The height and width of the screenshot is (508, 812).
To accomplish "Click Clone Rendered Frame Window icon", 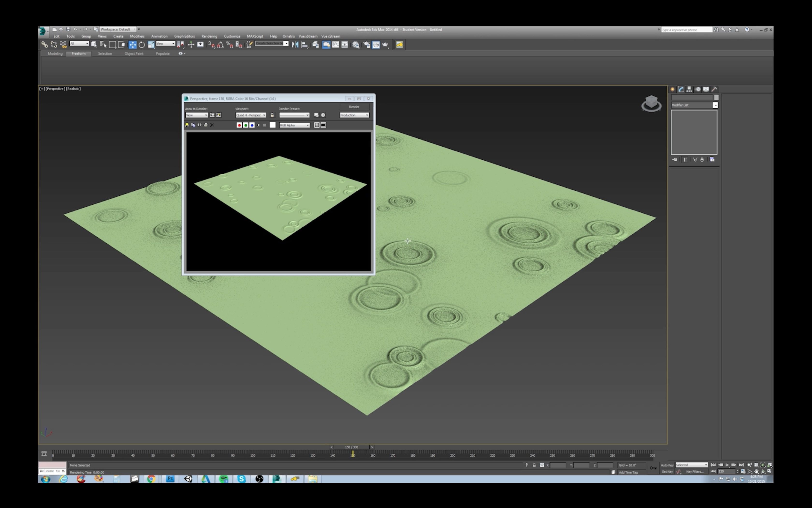I will pos(200,125).
